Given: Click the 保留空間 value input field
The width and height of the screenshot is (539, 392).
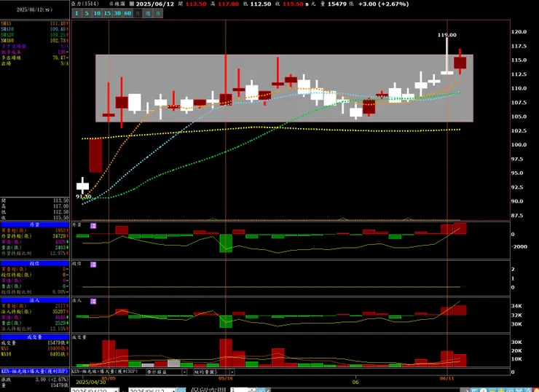Looking at the screenshot, I should point(240,390).
